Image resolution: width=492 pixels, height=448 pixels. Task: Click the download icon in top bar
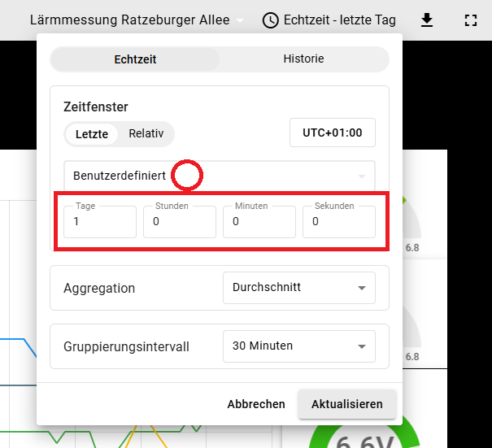[428, 20]
